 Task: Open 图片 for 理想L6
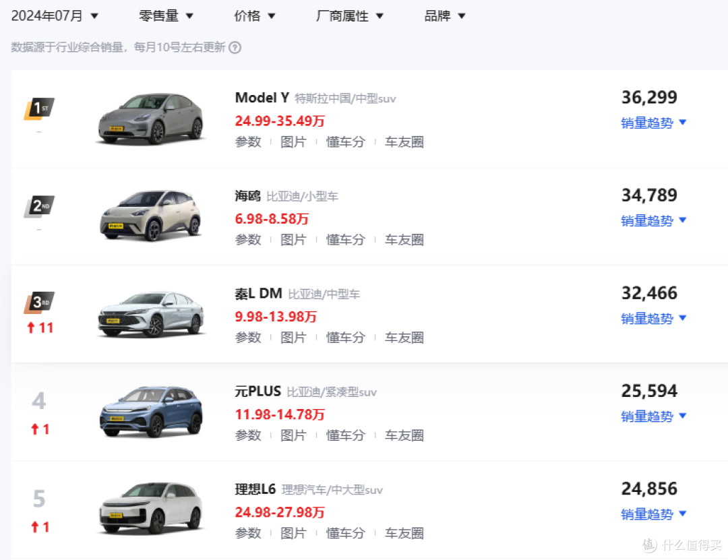click(293, 534)
